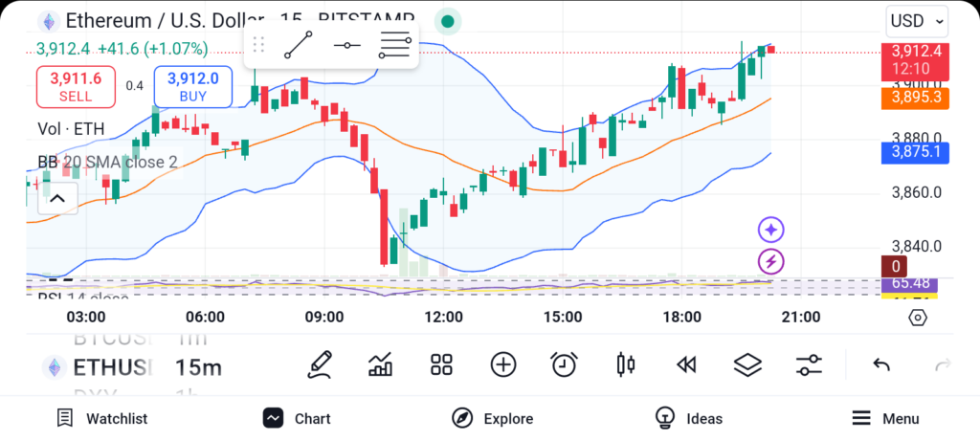This screenshot has height=441, width=980.
Task: Select the trend line drawing tool
Action: [299, 45]
